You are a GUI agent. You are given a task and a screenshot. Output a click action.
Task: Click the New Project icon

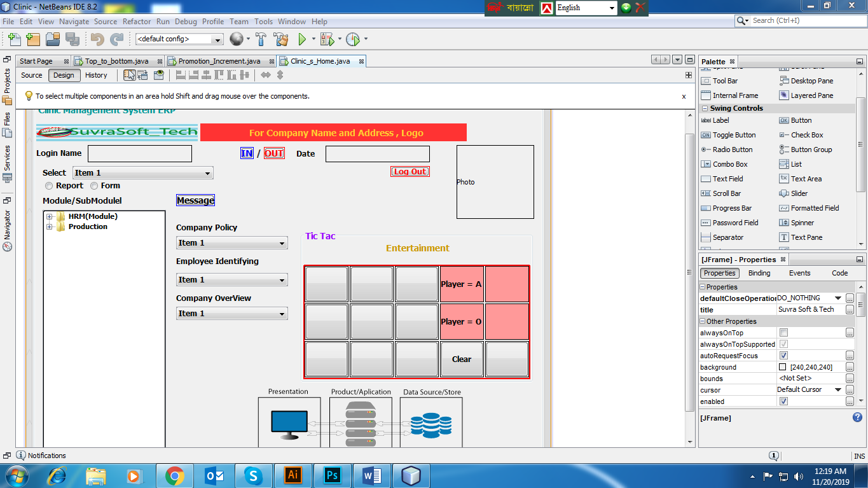coord(33,39)
